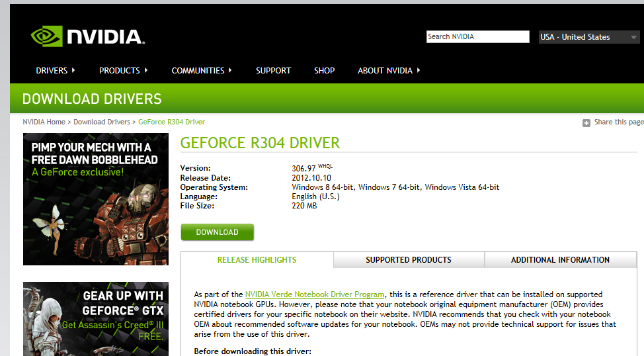Open the Gear Up With GeForce GTX banner
Viewport: 644px width, 356px height.
point(96,319)
